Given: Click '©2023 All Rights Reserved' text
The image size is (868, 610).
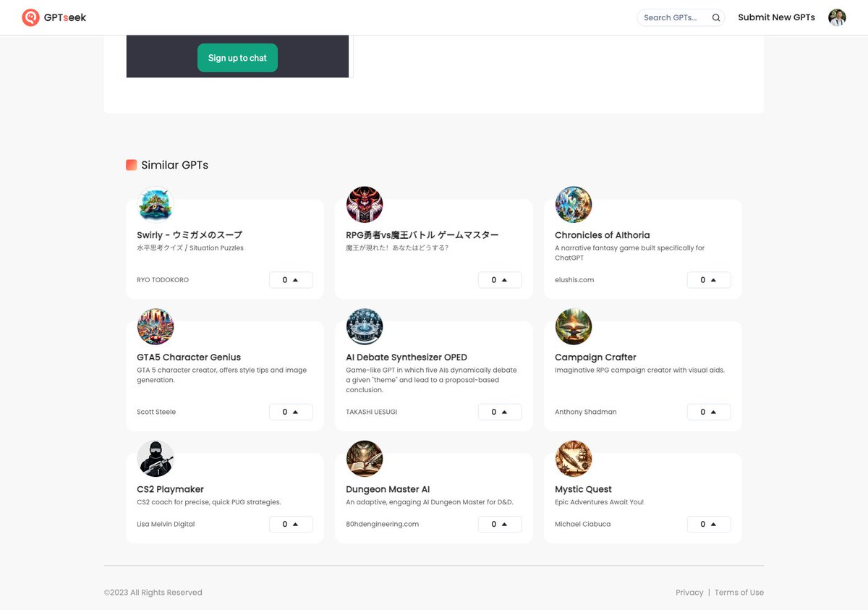Looking at the screenshot, I should coord(153,593).
